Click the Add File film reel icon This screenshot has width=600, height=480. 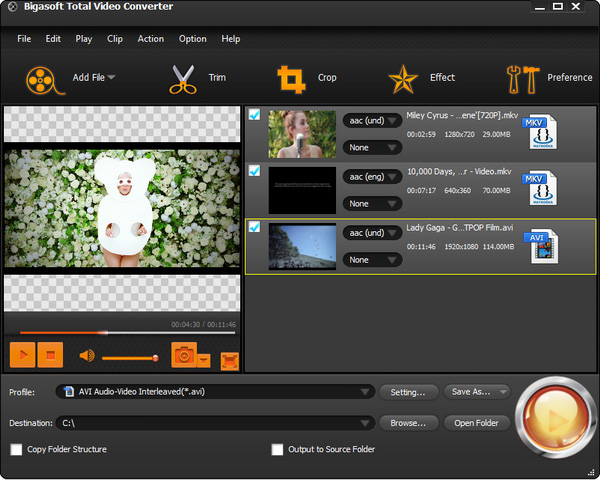point(44,80)
